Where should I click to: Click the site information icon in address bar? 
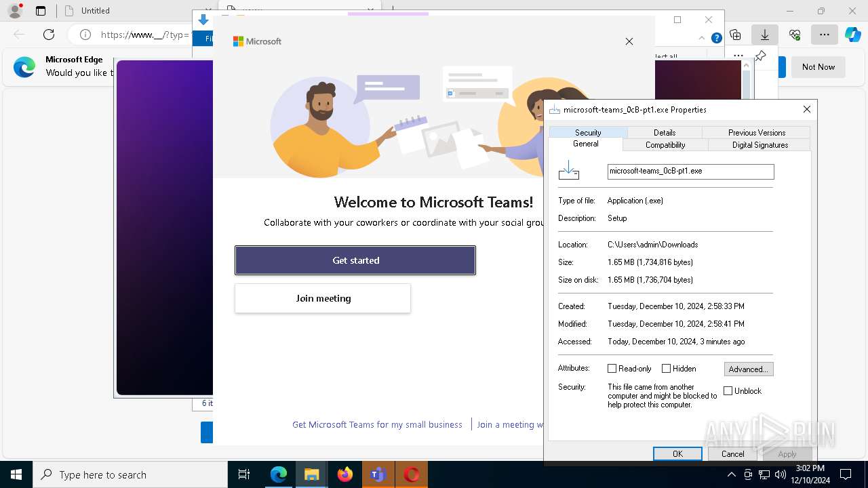pos(85,35)
